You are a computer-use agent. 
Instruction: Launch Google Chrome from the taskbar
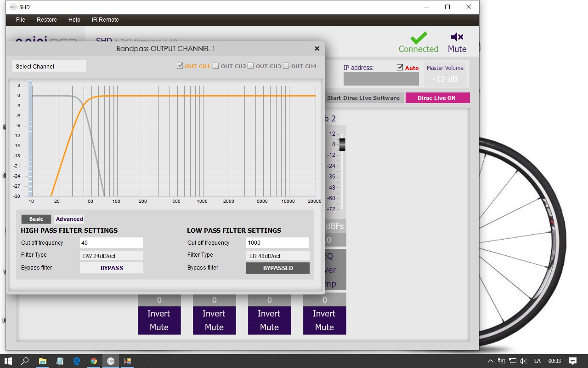[94, 361]
